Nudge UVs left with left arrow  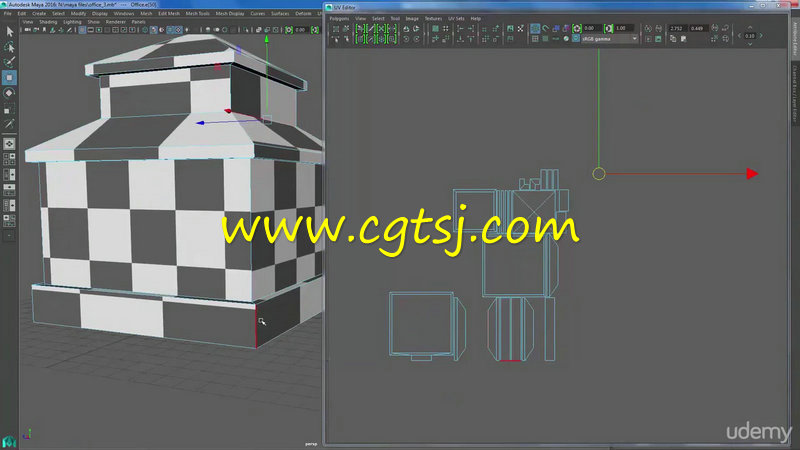pyautogui.click(x=739, y=36)
